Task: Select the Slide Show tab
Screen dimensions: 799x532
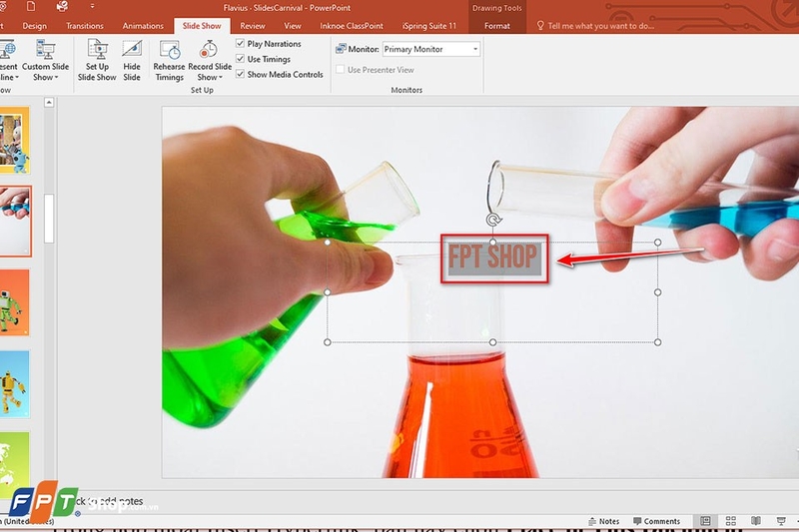Action: tap(202, 26)
